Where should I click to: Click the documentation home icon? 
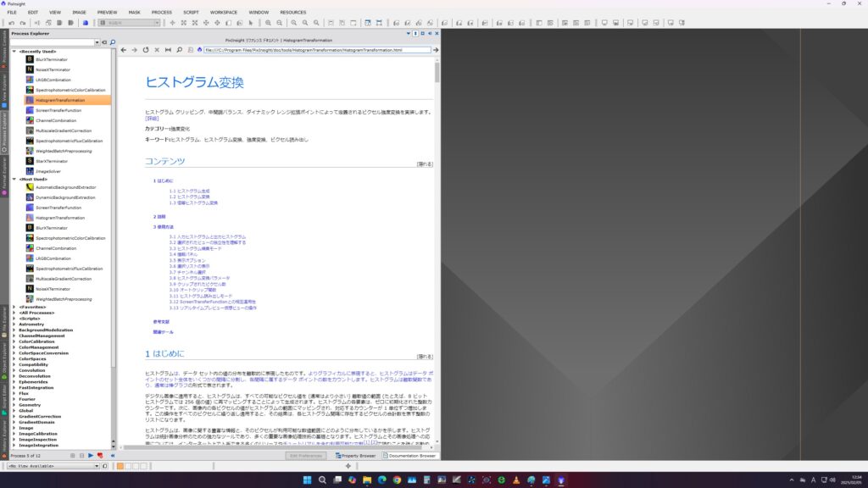click(199, 50)
